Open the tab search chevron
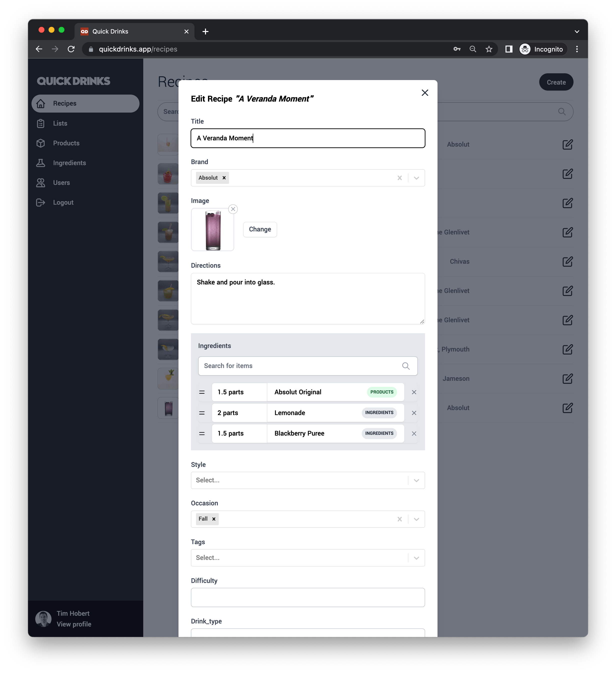This screenshot has width=616, height=674. 576,32
